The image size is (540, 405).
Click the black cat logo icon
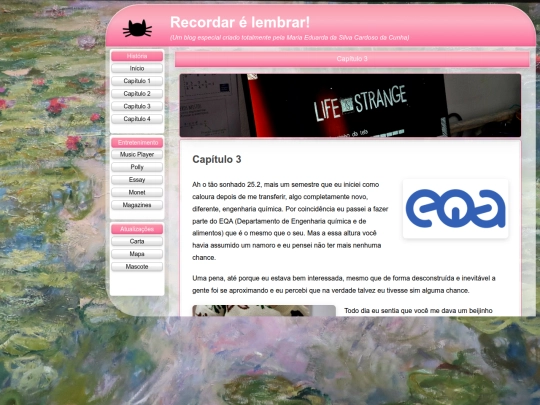137,28
